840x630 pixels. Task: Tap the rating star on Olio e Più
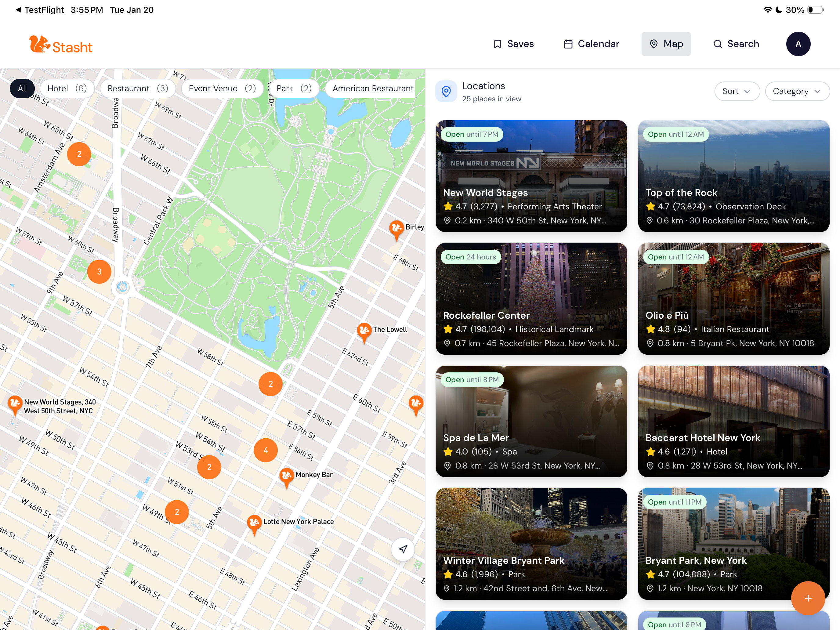click(650, 329)
